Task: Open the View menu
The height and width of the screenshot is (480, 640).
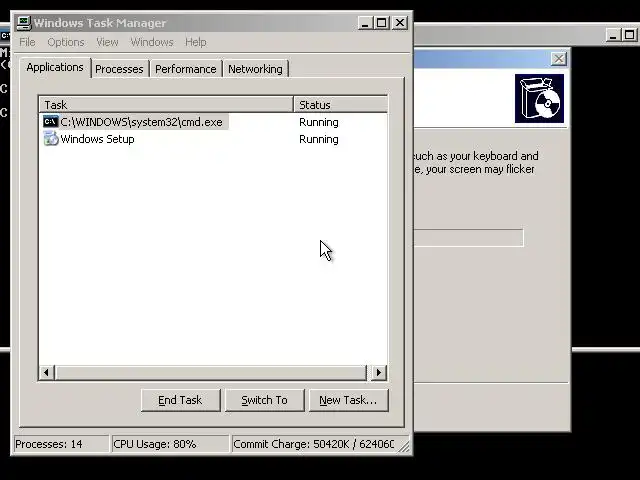Action: [x=107, y=42]
